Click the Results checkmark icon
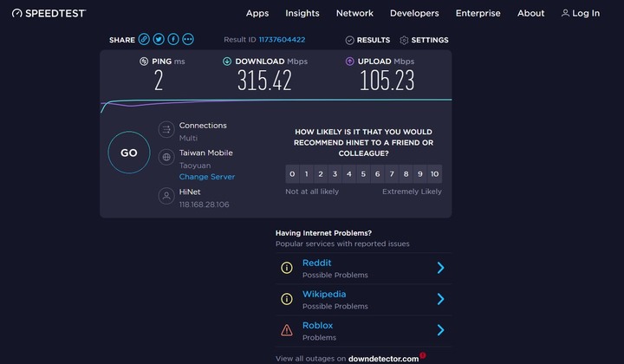Screen dimensions: 624x364 pos(350,40)
